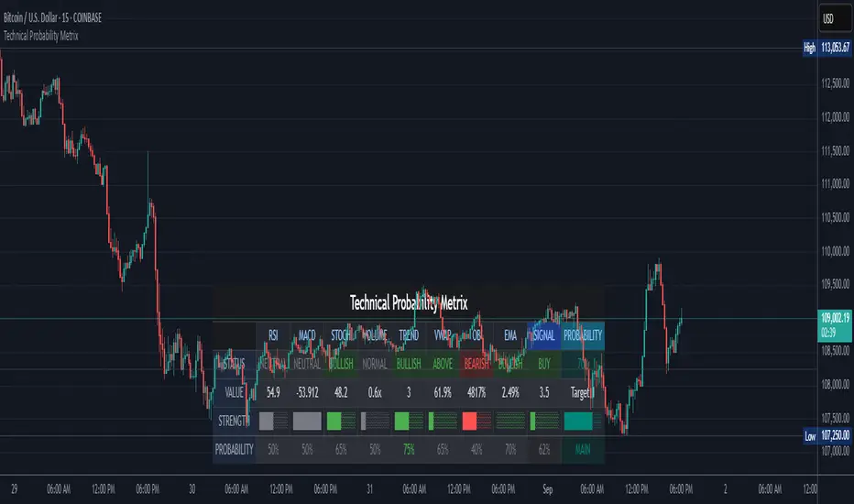This screenshot has width=854, height=504.
Task: Click the RSI column header
Action: [273, 335]
